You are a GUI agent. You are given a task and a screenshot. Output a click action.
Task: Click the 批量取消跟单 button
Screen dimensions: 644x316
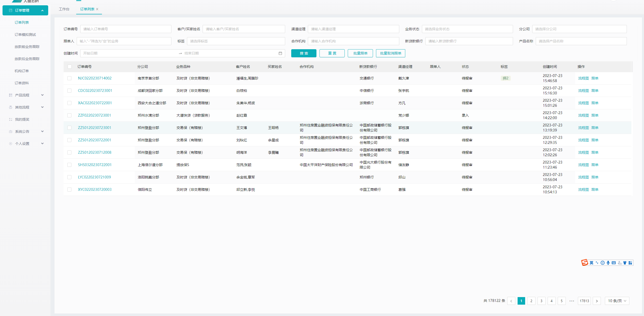pyautogui.click(x=391, y=53)
